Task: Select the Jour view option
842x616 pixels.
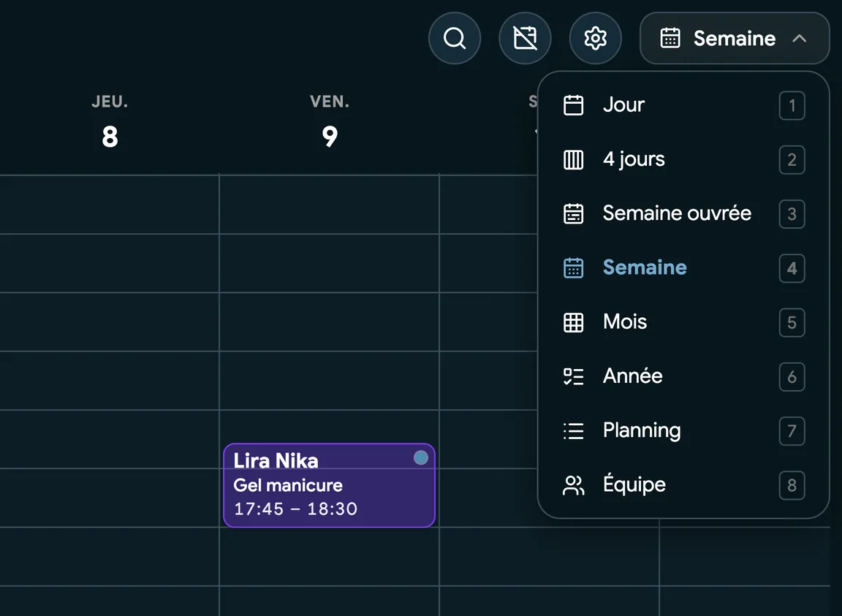Action: tap(683, 105)
